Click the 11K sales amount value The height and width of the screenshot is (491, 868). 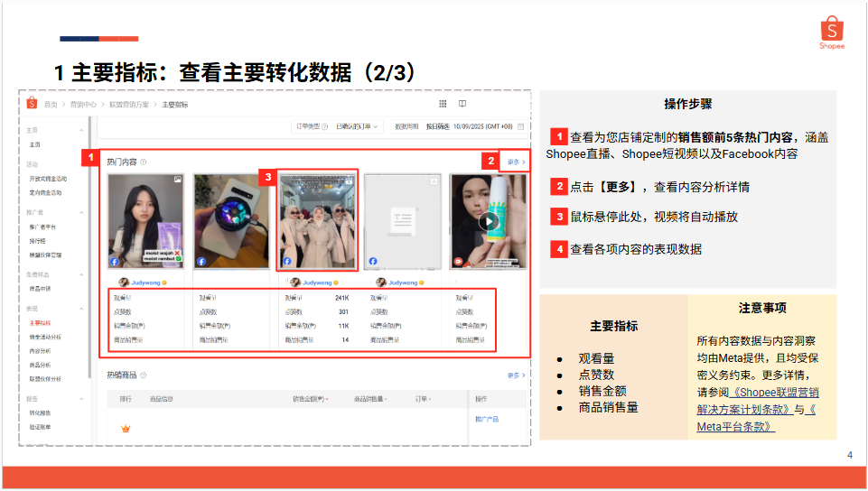click(344, 326)
